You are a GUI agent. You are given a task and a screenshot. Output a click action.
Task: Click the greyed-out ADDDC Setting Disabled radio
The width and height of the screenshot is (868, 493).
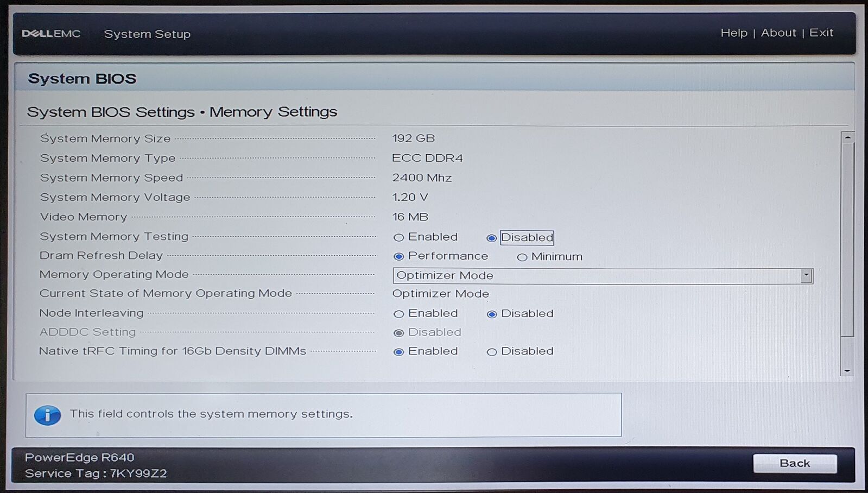399,333
